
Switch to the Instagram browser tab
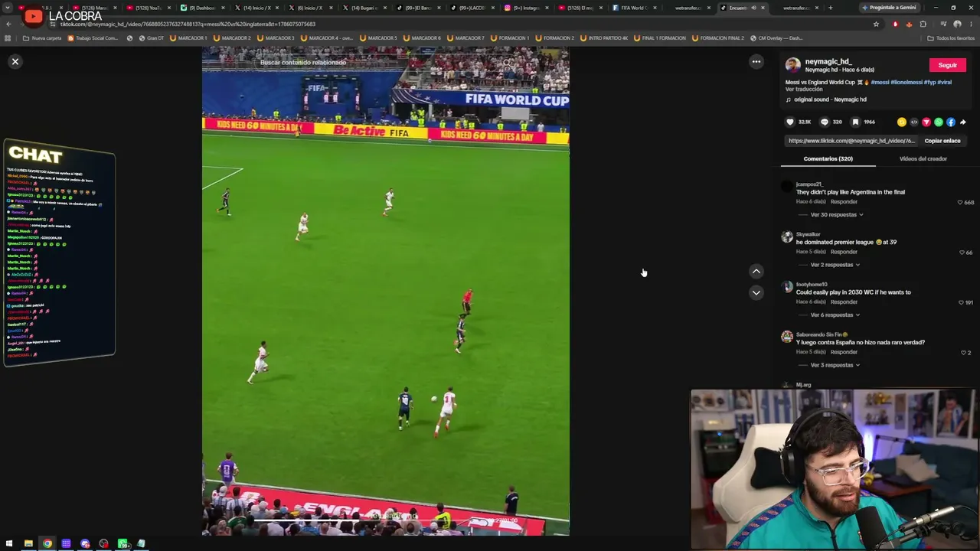(525, 8)
